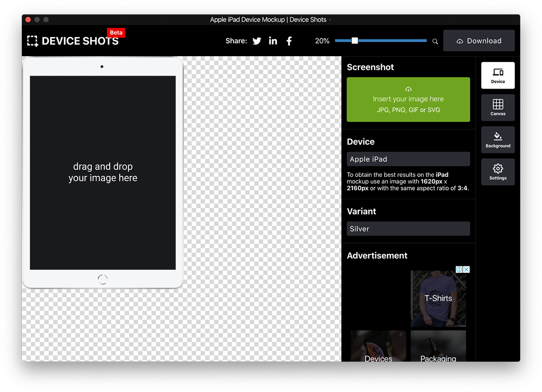Viewport: 542px width, 392px height.
Task: Click the ad info icon
Action: click(x=459, y=269)
